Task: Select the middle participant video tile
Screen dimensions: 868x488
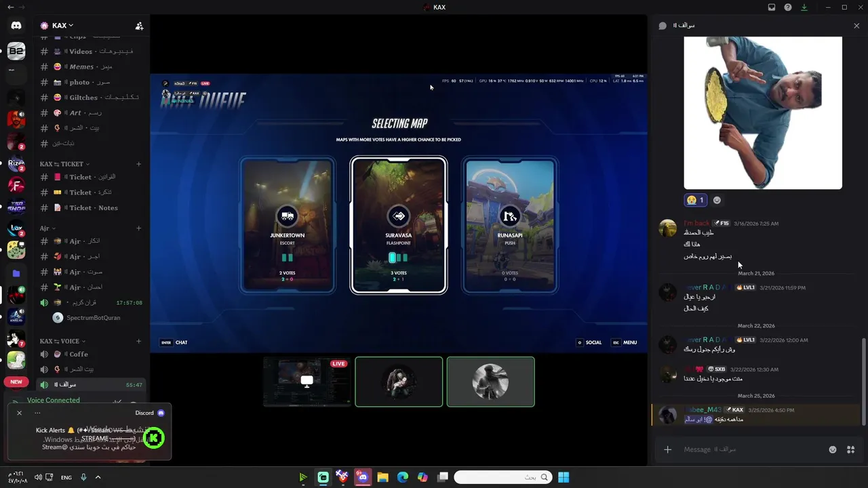Action: click(x=399, y=382)
